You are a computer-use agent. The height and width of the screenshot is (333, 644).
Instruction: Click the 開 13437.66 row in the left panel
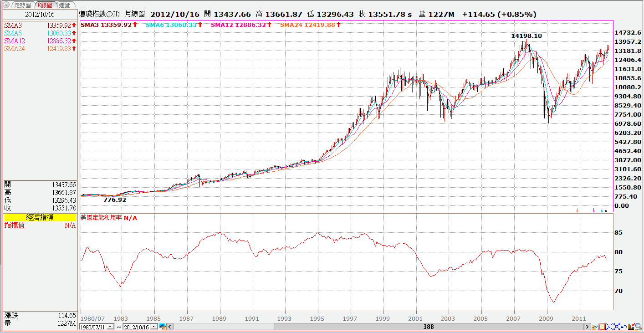tap(40, 184)
